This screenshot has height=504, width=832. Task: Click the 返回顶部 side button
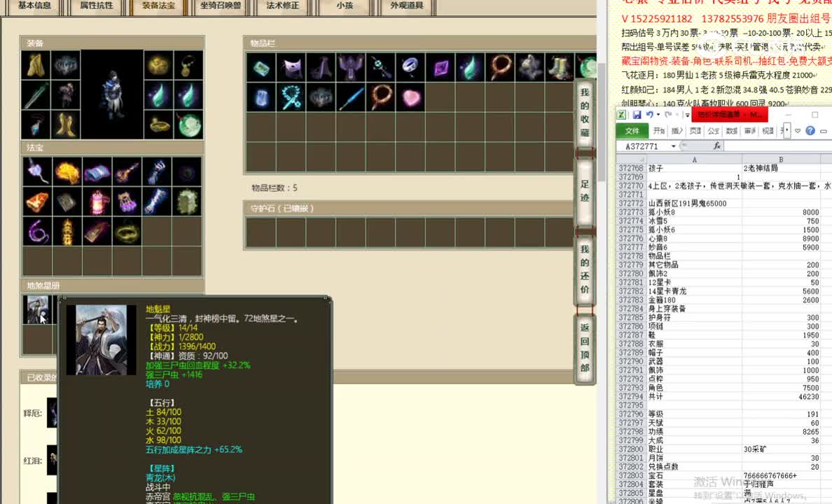coord(585,348)
